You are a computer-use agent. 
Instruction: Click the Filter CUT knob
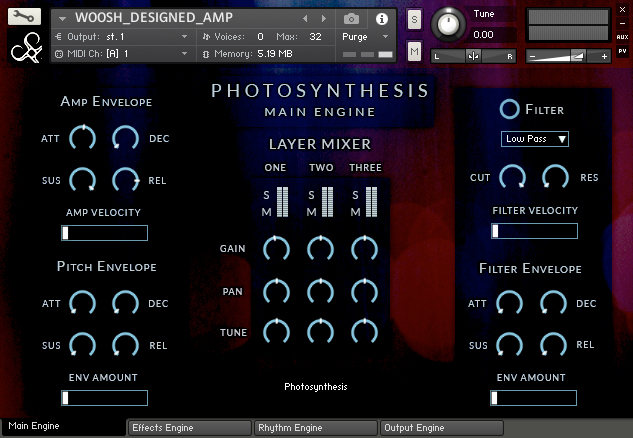point(512,178)
